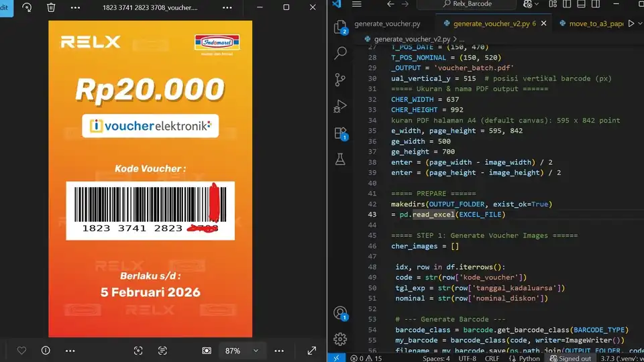Open the VS Code hamburger menu
644x362 pixels.
[356, 4]
